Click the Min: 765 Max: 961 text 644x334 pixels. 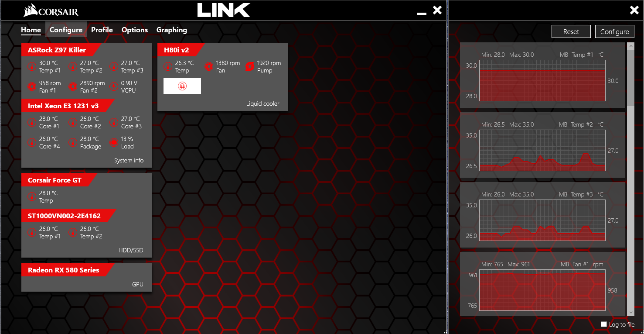(x=506, y=264)
